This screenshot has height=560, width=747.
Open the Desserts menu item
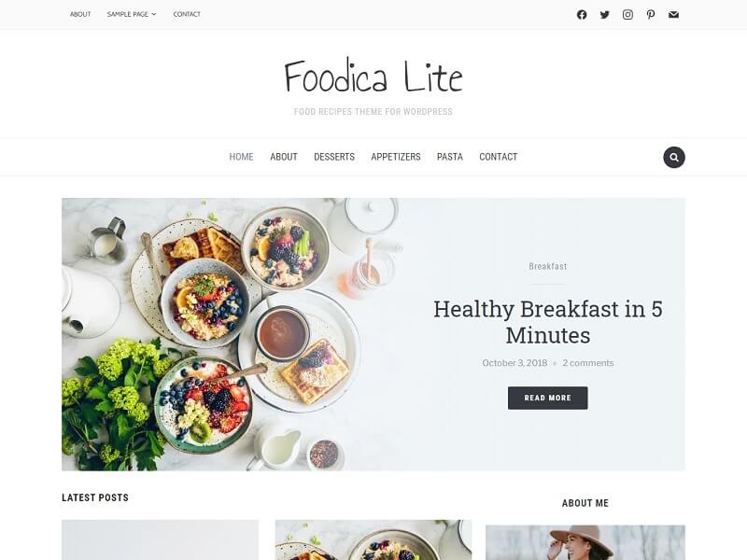click(x=334, y=157)
